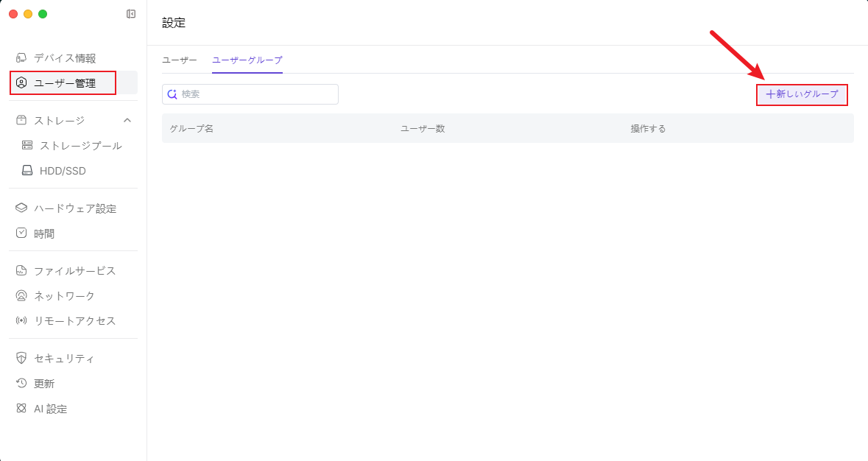This screenshot has height=461, width=868.
Task: Click the hardware settings icon
Action: pyautogui.click(x=21, y=208)
